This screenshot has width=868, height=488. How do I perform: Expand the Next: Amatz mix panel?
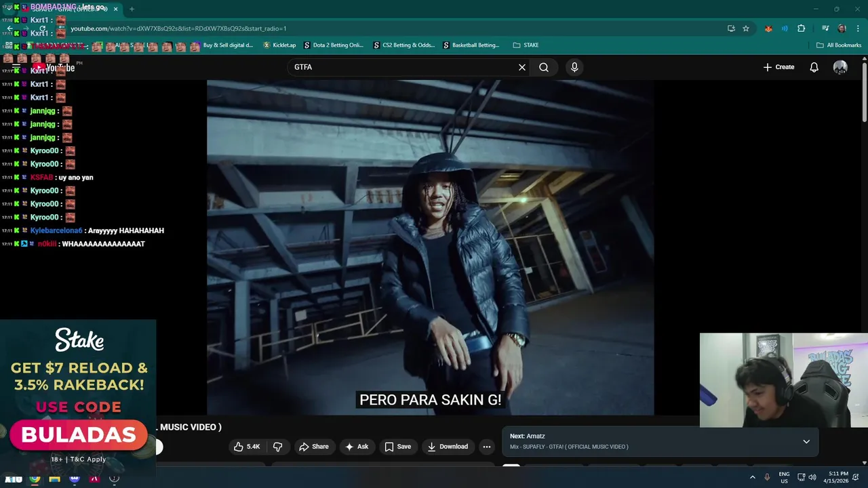point(806,441)
